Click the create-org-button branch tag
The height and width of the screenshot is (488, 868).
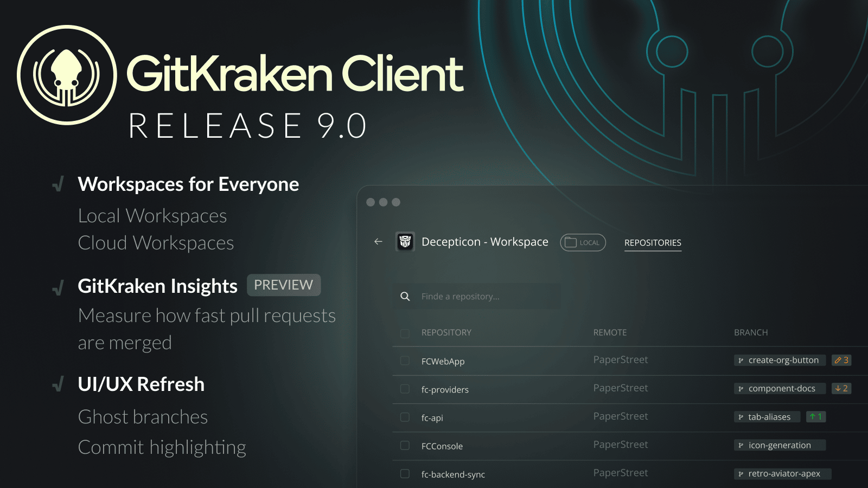click(780, 360)
